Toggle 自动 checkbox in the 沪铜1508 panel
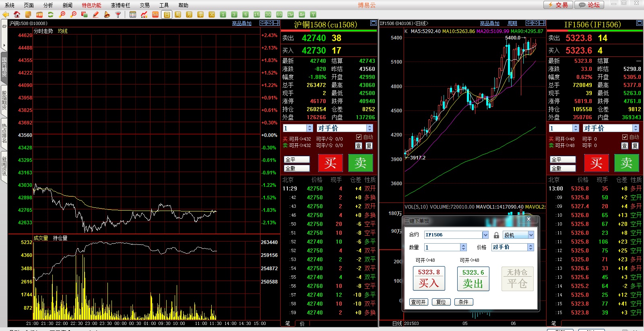The width and height of the screenshot is (644, 331). pos(359,137)
